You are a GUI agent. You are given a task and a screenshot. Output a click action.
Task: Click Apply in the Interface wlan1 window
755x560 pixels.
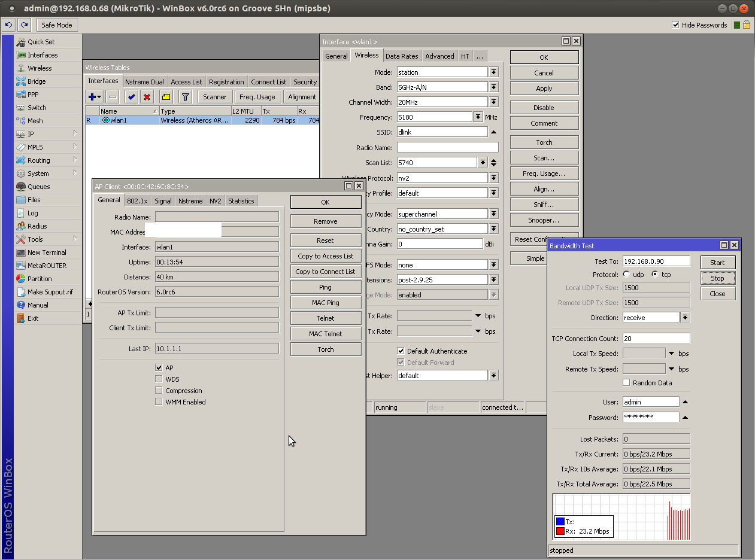pyautogui.click(x=544, y=89)
